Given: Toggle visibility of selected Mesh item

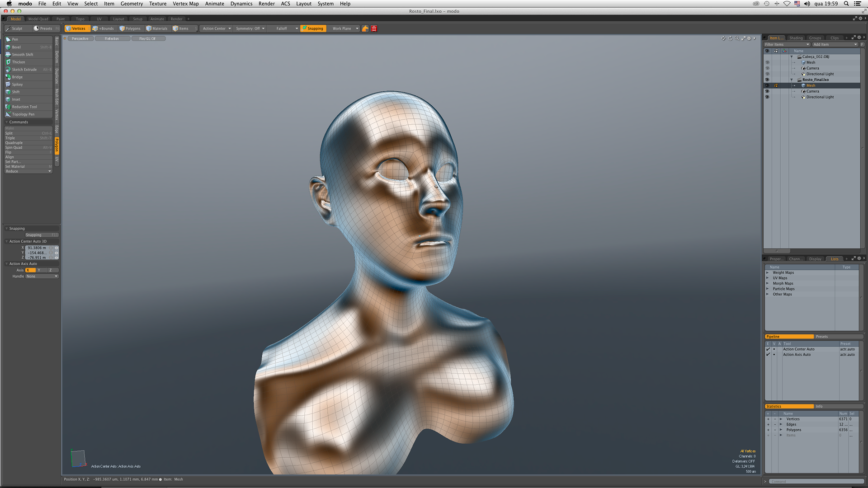Looking at the screenshot, I should (767, 85).
